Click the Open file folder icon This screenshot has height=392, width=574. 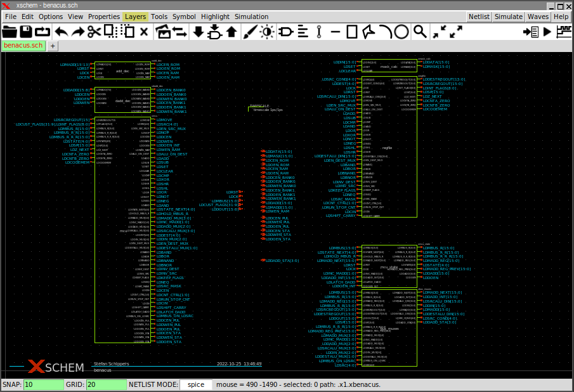pyautogui.click(x=10, y=31)
